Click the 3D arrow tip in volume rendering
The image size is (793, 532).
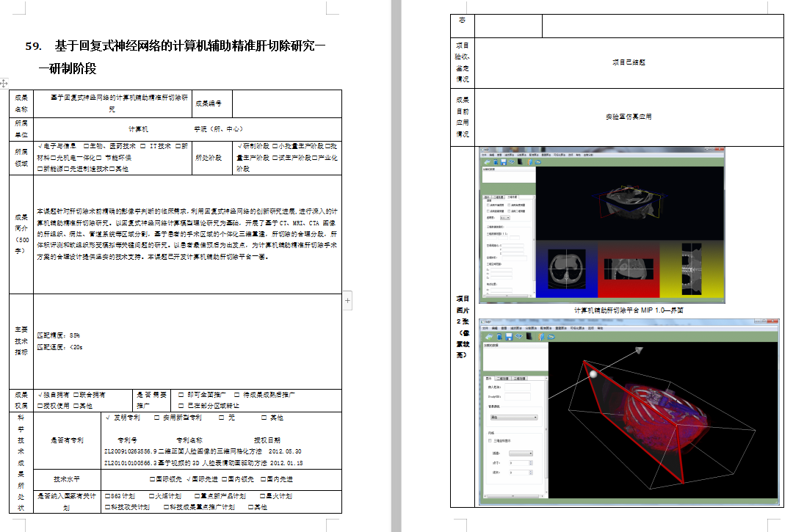tap(640, 350)
